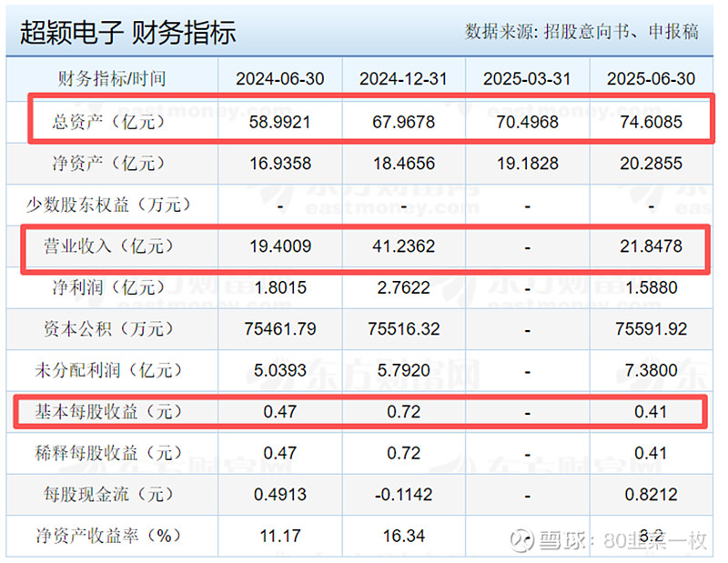Click return on equity value 11.17
728x563 pixels.
point(280,536)
